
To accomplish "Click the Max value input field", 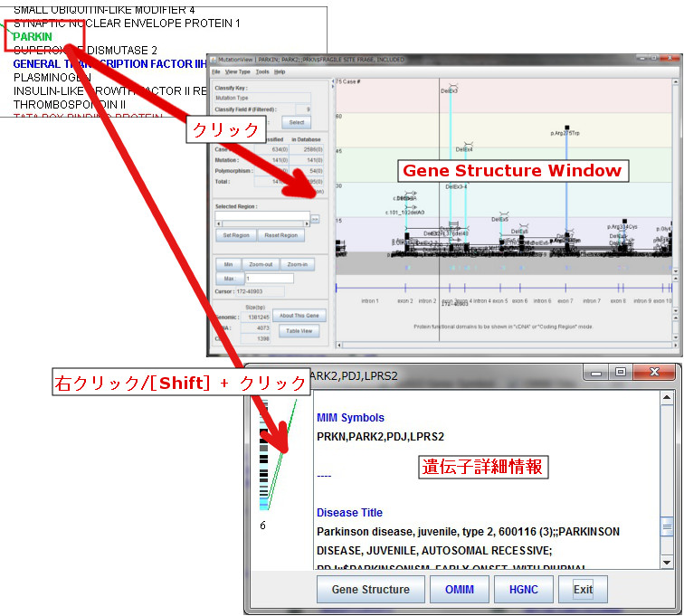I will point(269,279).
